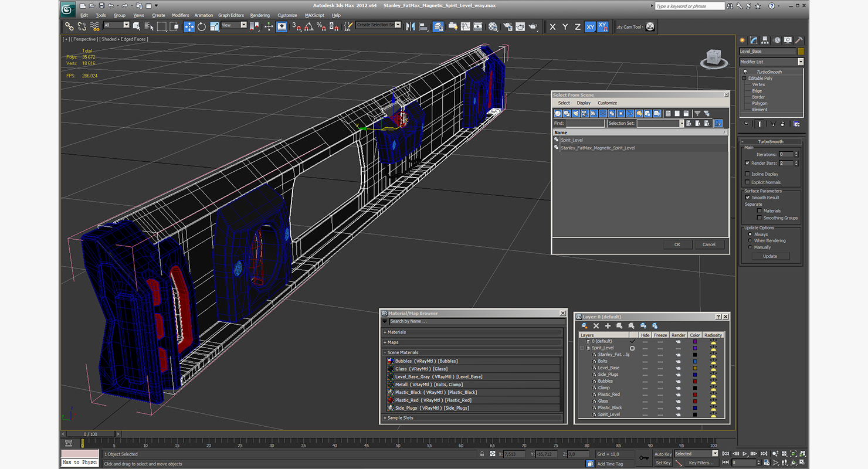868x469 pixels.
Task: Add selected objects to layer plus icon
Action: (x=608, y=325)
